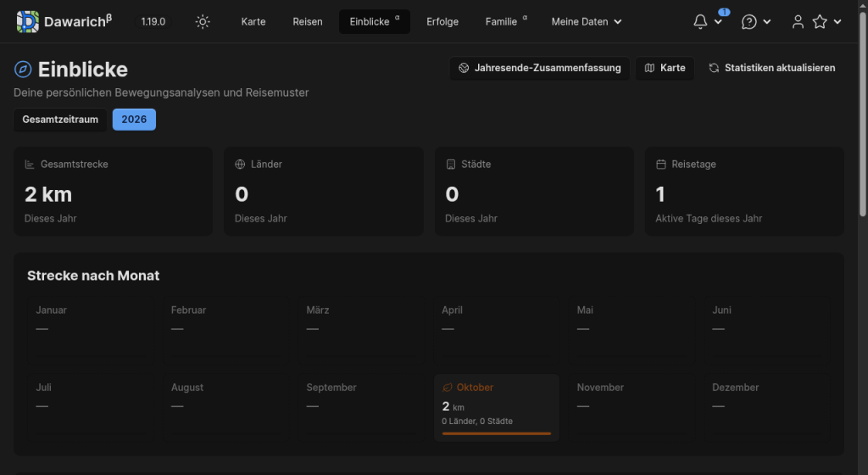Click the März month label
The image size is (868, 475).
318,310
